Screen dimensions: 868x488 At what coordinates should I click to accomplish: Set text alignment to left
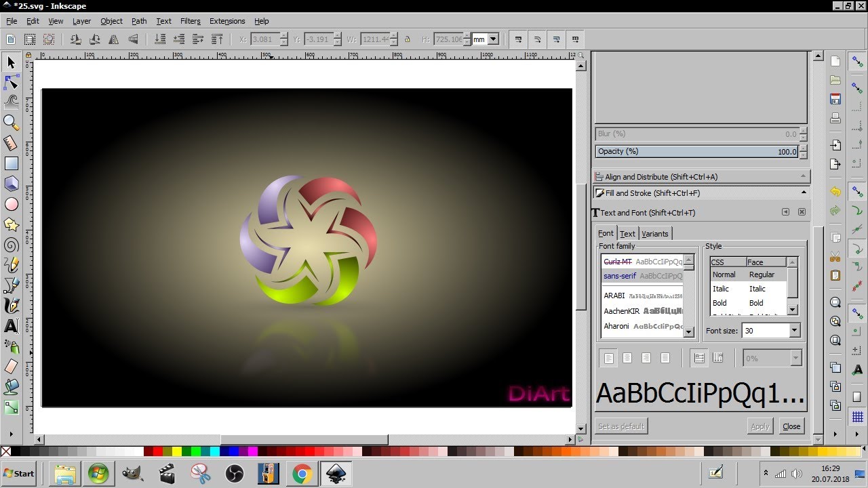coord(609,358)
